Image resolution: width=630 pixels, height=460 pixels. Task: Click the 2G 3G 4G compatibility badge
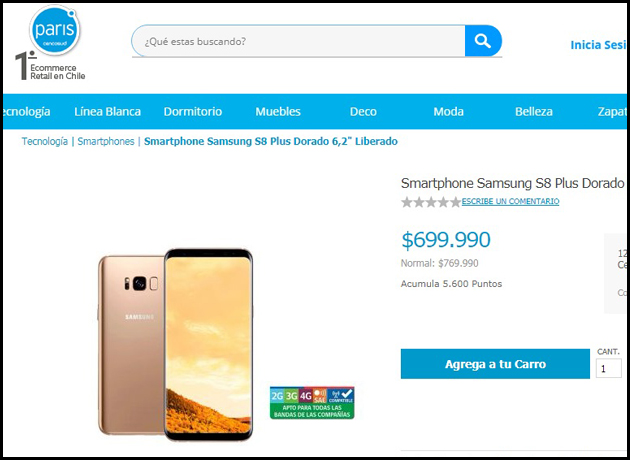312,403
